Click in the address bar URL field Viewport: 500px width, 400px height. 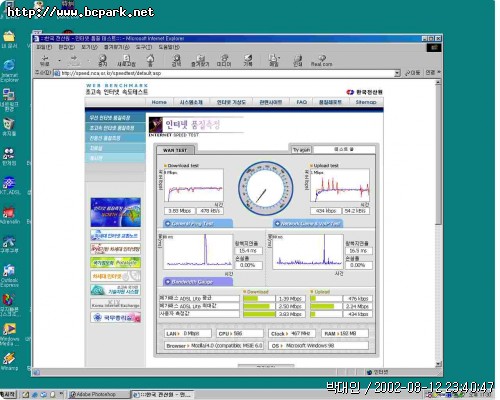(227, 73)
